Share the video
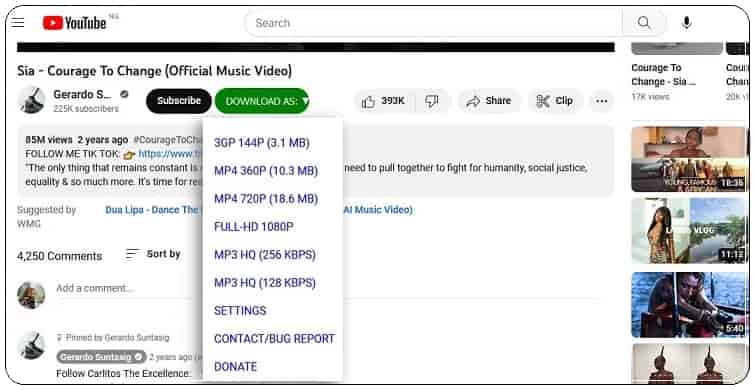This screenshot has height=390, width=755. [x=490, y=101]
